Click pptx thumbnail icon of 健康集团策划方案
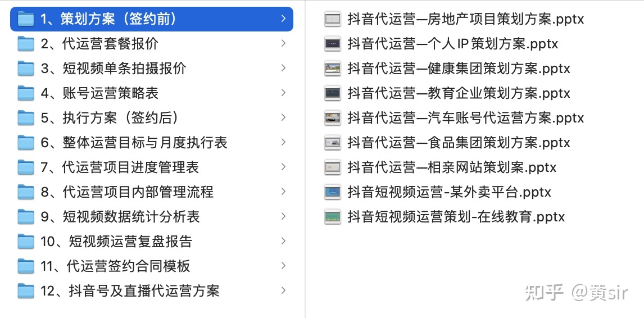Screen dimensions: 644x318 pos(333,69)
